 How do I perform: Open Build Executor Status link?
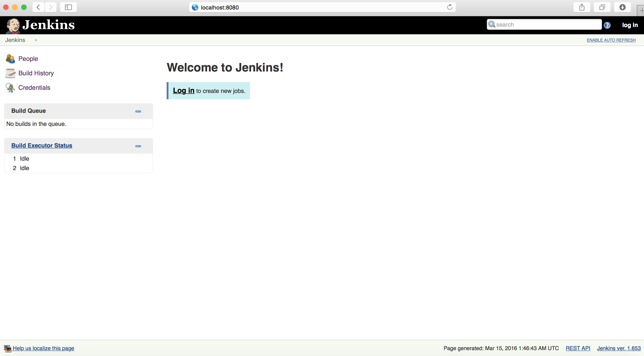42,145
